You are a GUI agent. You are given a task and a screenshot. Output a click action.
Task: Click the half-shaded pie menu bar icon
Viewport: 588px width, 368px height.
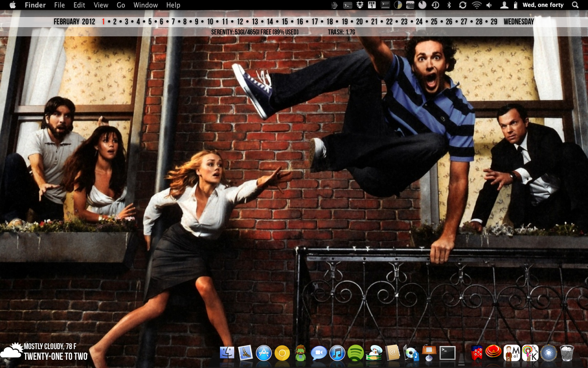coord(398,5)
